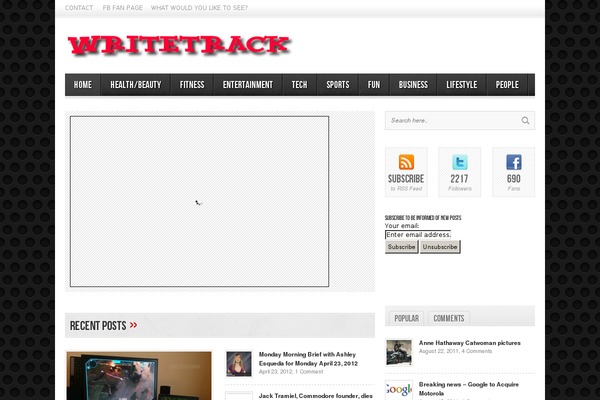Select the Fitness menu item
The image size is (600, 400).
click(x=192, y=85)
